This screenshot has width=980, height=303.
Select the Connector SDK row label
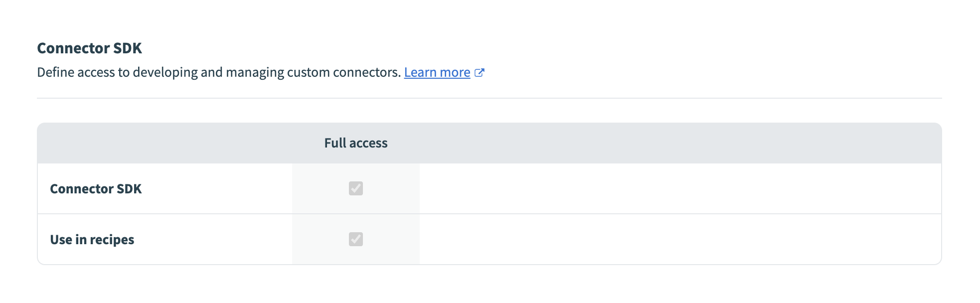[96, 189]
